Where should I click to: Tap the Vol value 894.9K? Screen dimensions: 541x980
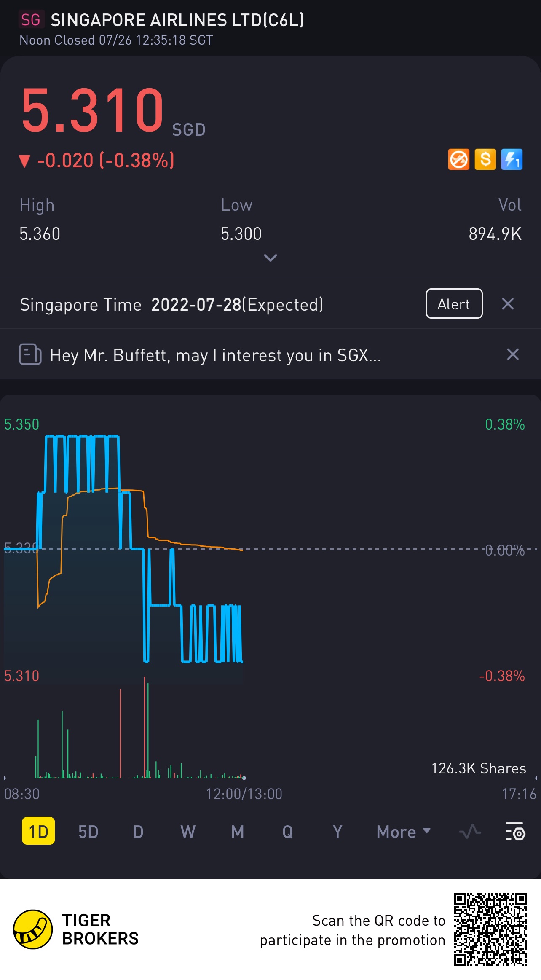[x=495, y=234]
